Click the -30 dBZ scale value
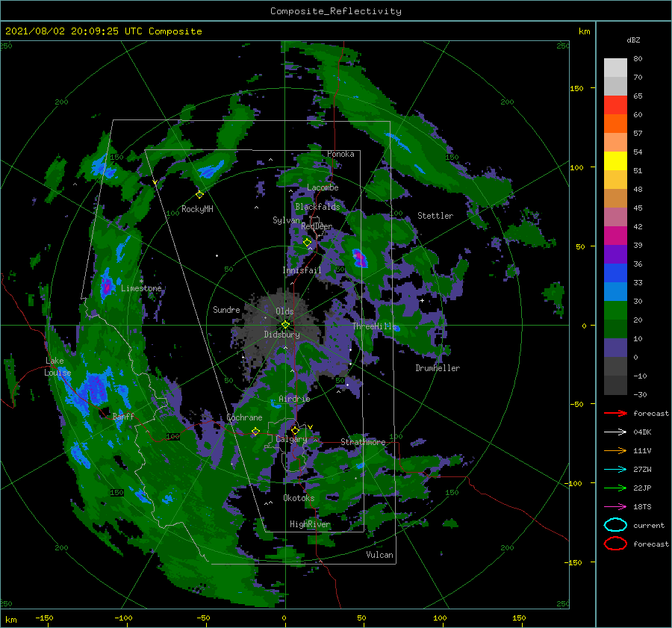 pyautogui.click(x=640, y=394)
